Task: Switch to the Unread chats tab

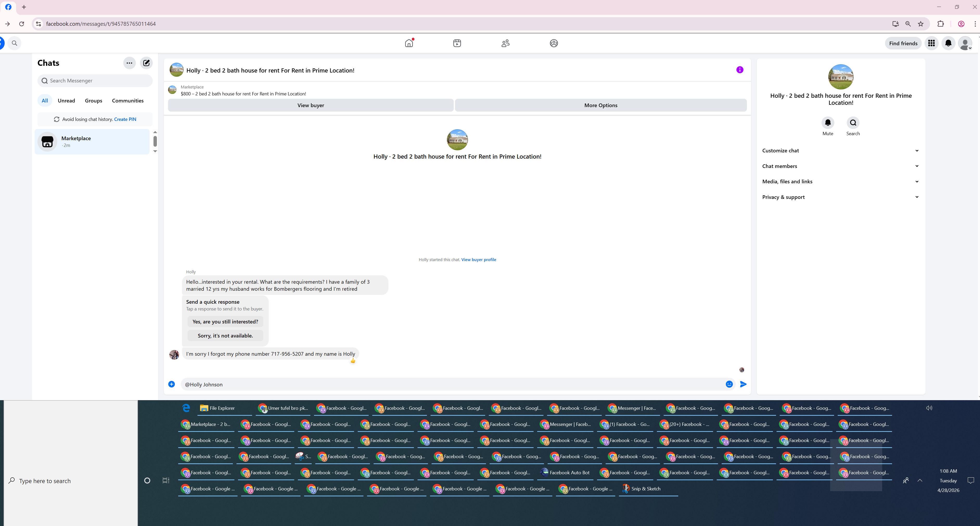Action: (67, 101)
